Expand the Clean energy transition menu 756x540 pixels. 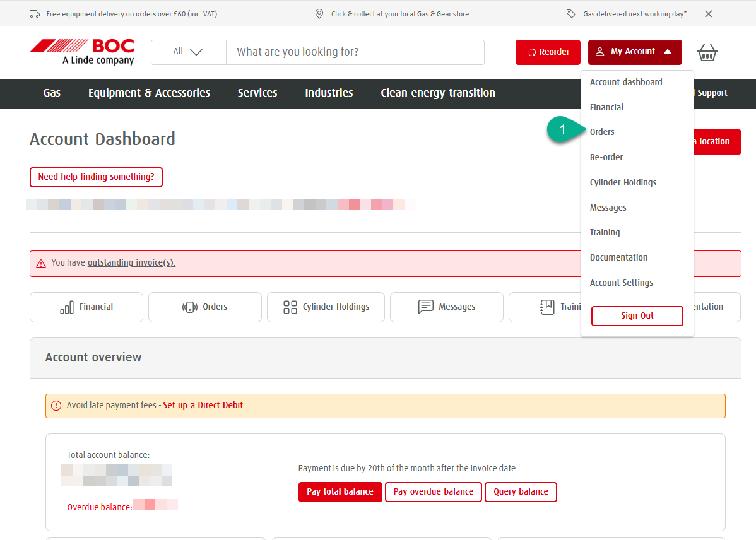437,93
